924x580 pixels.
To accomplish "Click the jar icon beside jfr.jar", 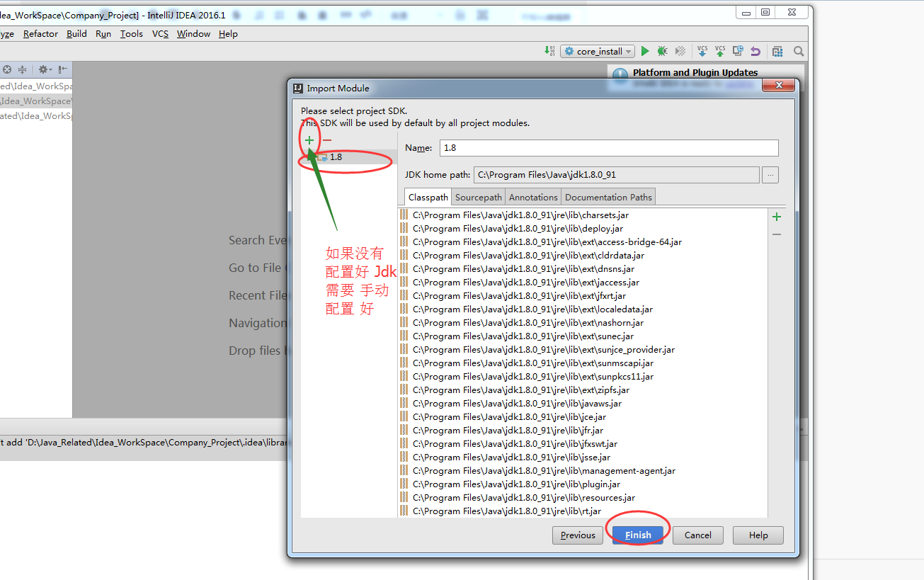I will tap(404, 430).
